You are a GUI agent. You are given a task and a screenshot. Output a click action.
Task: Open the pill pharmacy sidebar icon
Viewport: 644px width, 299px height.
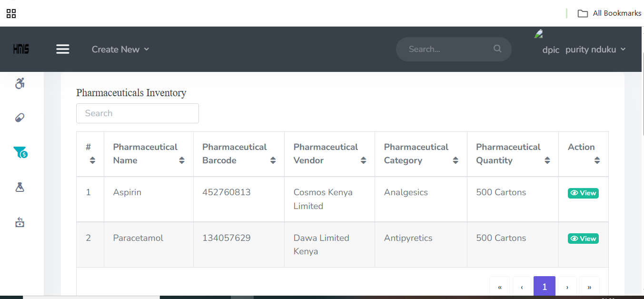pos(20,118)
